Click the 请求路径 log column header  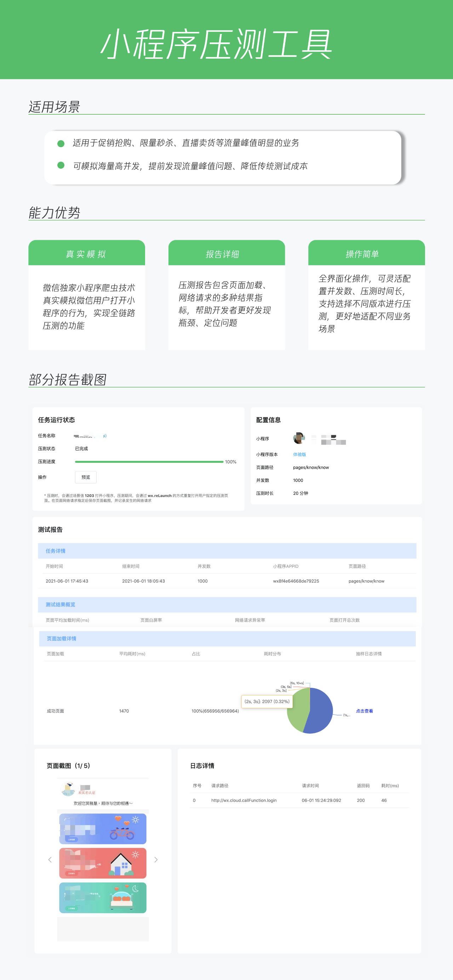tap(220, 785)
